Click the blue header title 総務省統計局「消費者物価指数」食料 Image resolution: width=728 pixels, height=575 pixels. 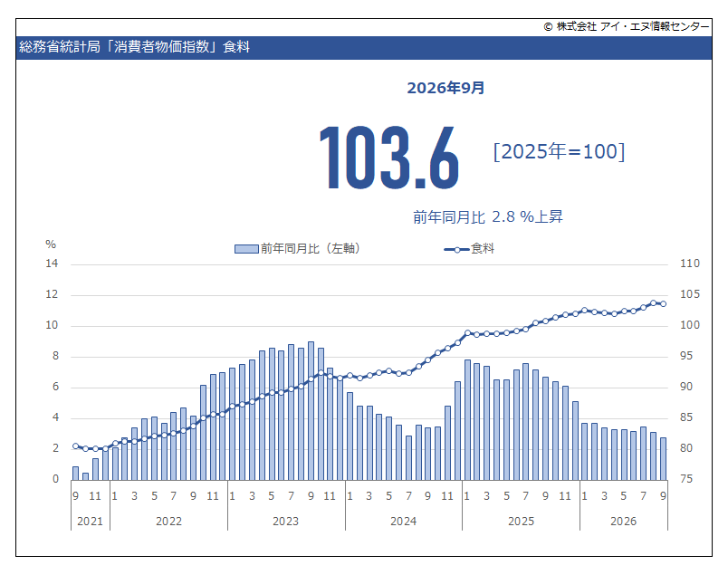point(134,47)
